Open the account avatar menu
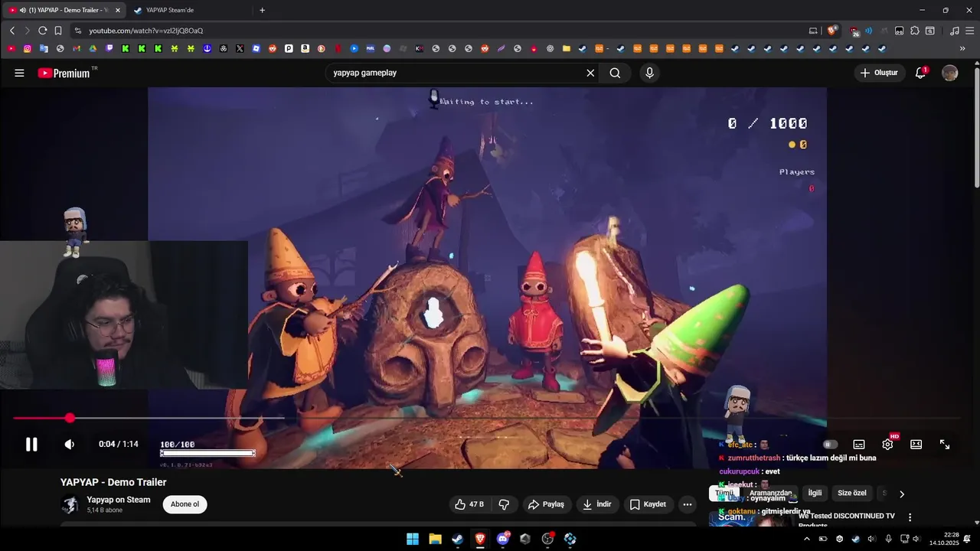This screenshot has width=980, height=551. pyautogui.click(x=950, y=73)
